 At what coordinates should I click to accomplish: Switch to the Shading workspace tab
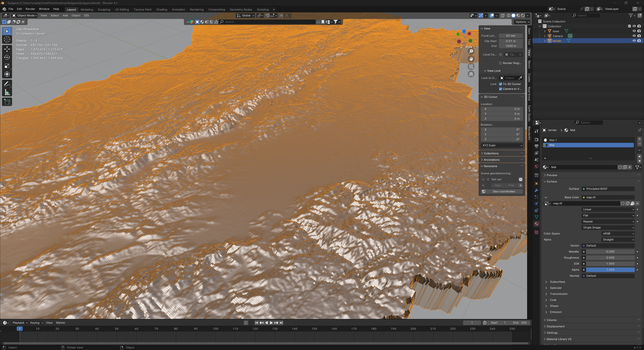pos(162,10)
